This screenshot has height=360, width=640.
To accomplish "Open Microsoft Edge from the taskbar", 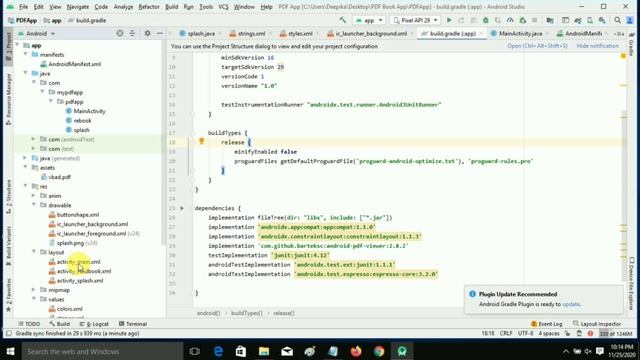I will tap(218, 351).
